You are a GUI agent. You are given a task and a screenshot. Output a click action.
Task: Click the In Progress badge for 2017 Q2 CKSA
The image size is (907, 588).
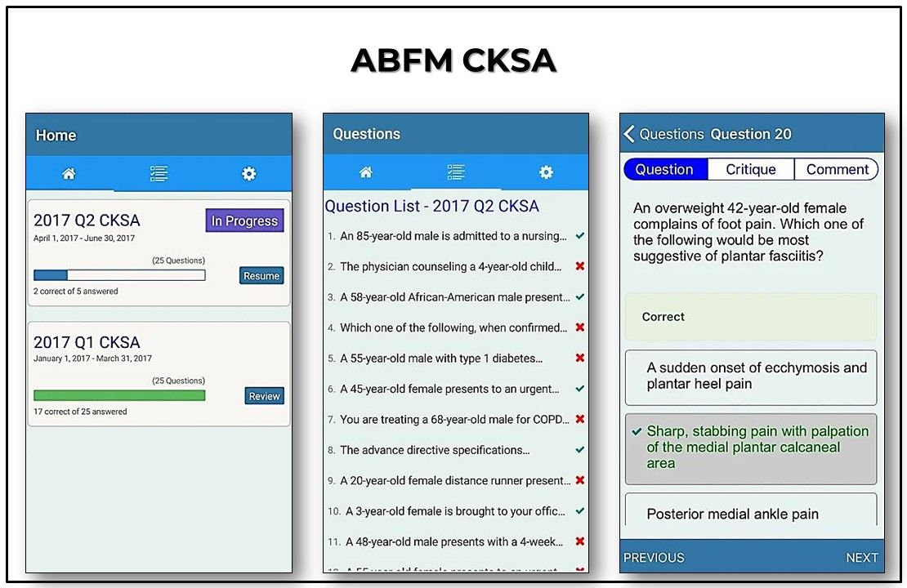[x=244, y=220]
